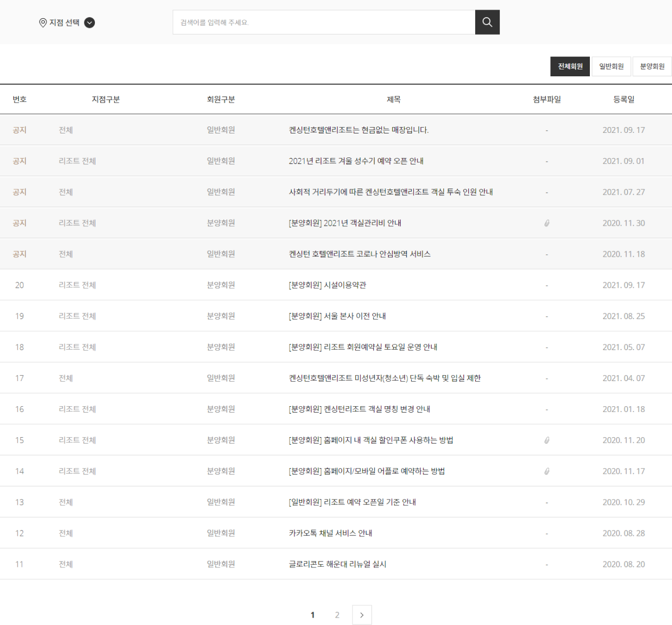Click date 2021. 07. 27
The image size is (672, 625).
click(x=623, y=192)
